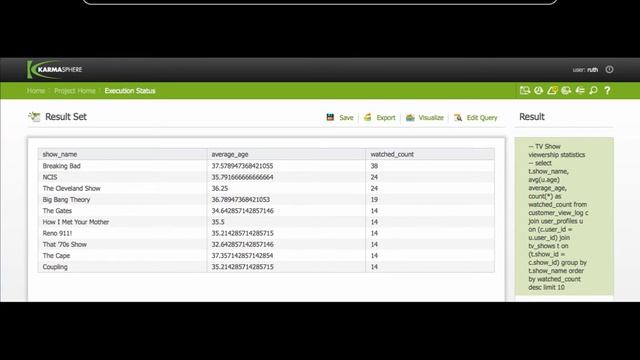Click average age 37.357142857142854

pyautogui.click(x=242, y=256)
